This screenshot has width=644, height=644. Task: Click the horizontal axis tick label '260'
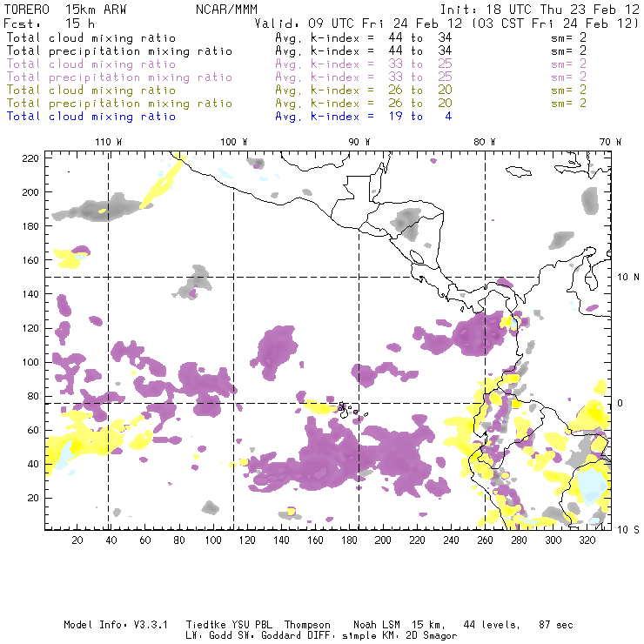coord(485,540)
